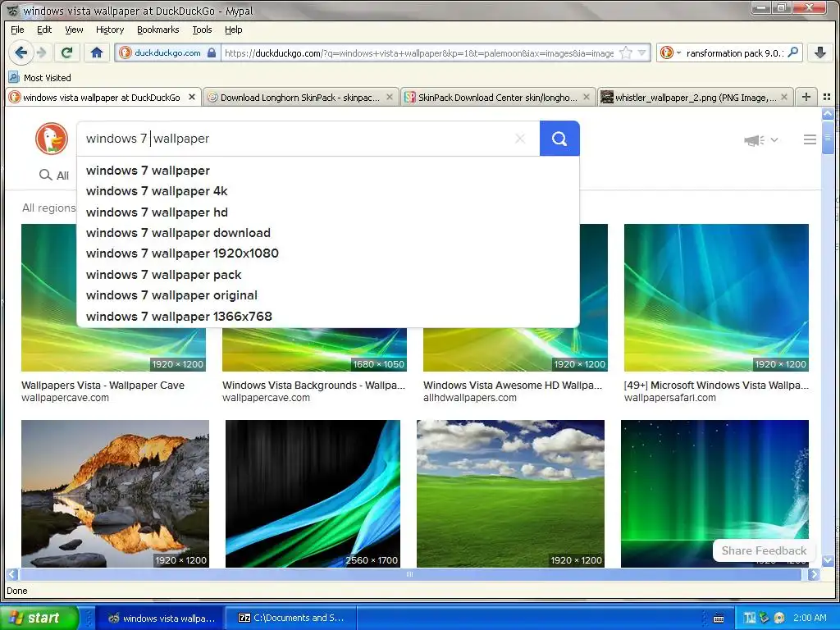Open the History menu
This screenshot has width=840, height=630.
click(110, 30)
